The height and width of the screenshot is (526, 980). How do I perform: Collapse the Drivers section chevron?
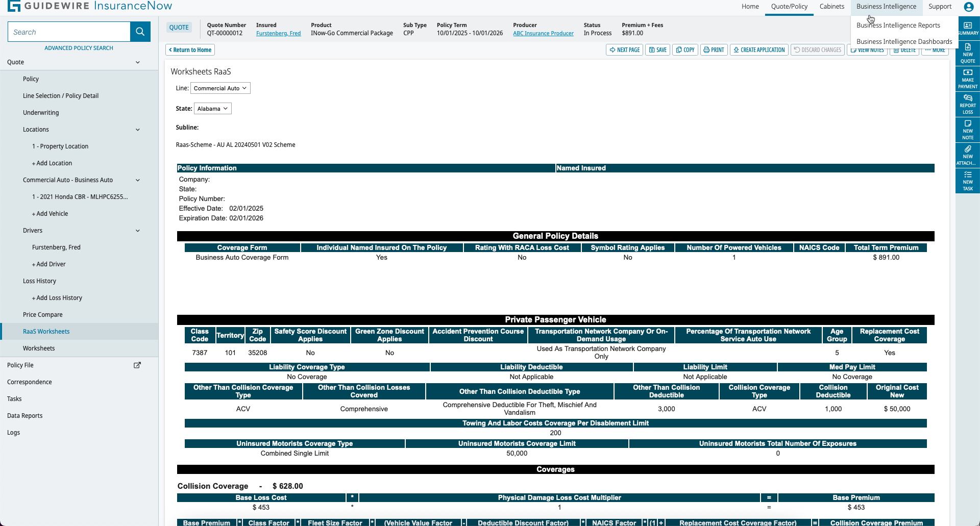coord(138,231)
